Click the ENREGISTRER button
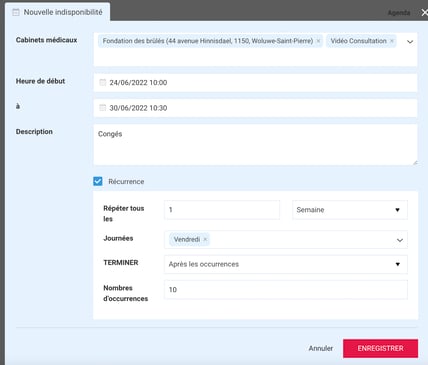Viewport: 428px width, 365px height. (x=380, y=348)
